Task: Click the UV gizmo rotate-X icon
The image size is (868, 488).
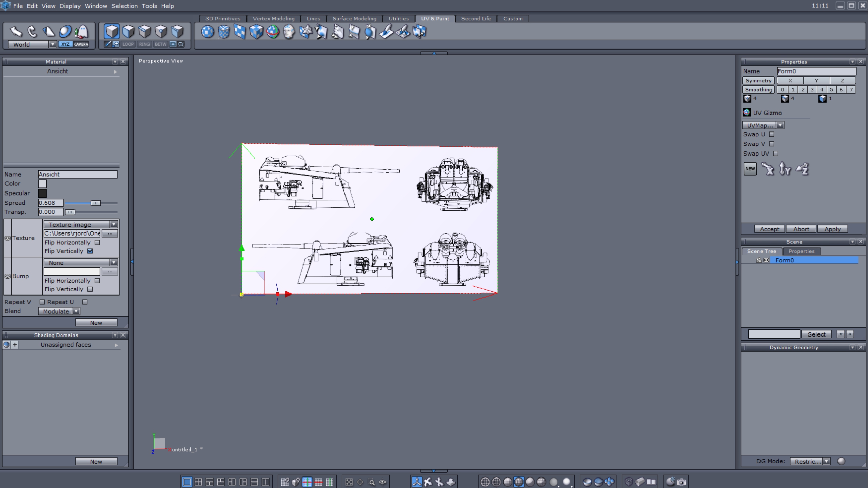Action: point(768,169)
